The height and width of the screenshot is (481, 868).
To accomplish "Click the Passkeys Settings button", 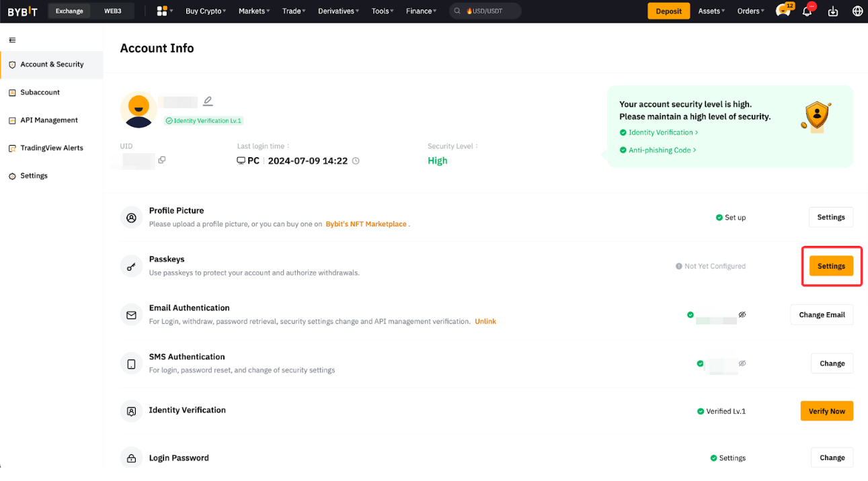I will (x=831, y=266).
